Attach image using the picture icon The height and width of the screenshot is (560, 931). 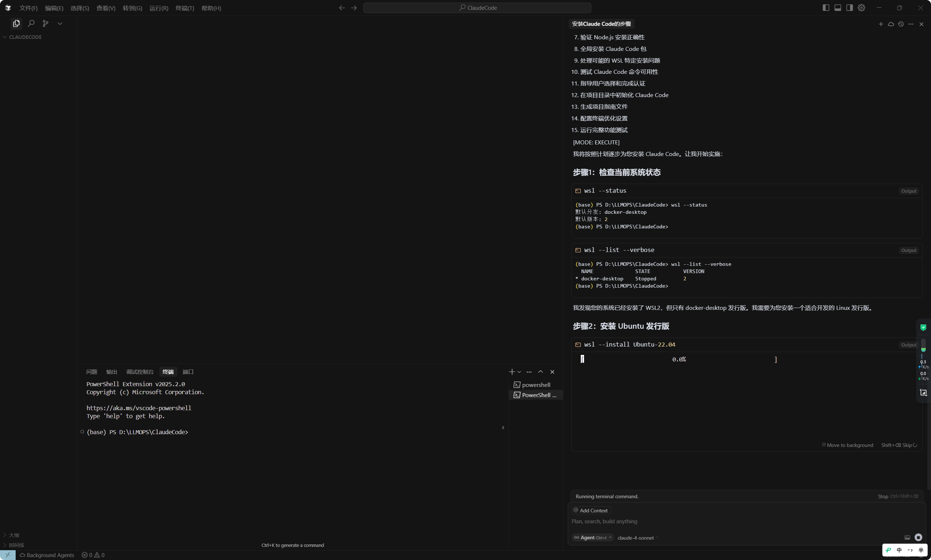tap(907, 537)
